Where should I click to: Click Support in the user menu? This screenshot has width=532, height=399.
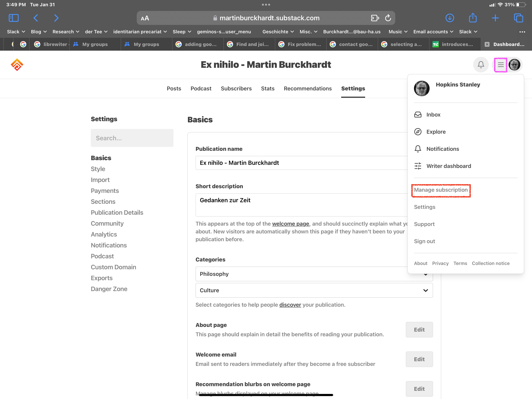[x=424, y=224]
